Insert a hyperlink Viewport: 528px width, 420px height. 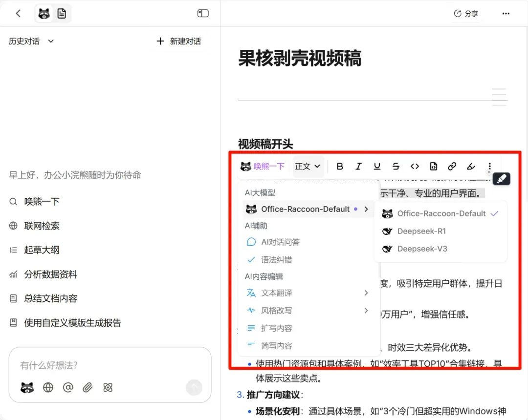452,167
